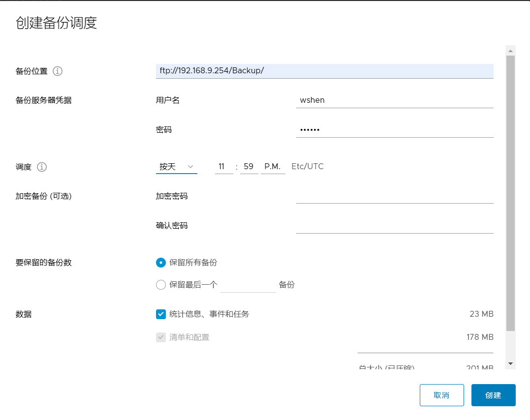The height and width of the screenshot is (420, 530).
Task: Select the 保留最后一个 retention option
Action: click(160, 284)
